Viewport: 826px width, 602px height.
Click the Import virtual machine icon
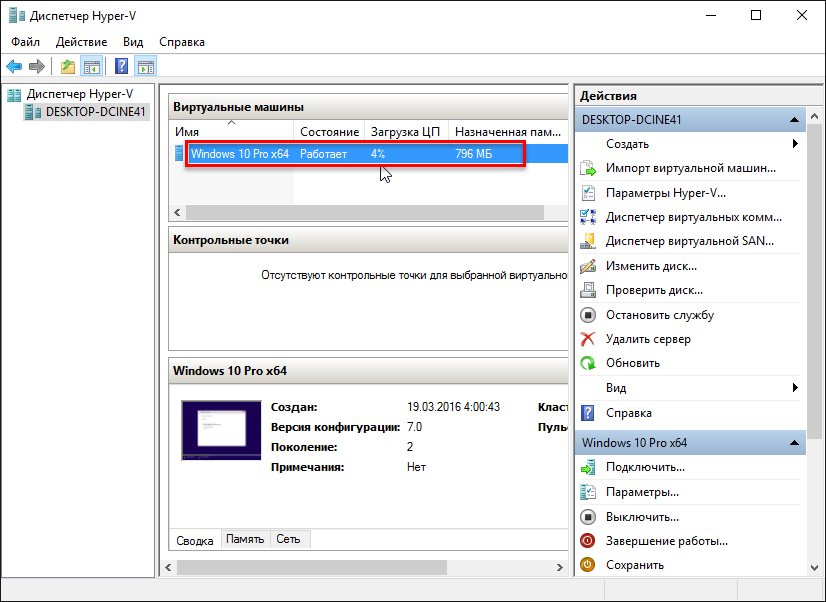tap(588, 169)
